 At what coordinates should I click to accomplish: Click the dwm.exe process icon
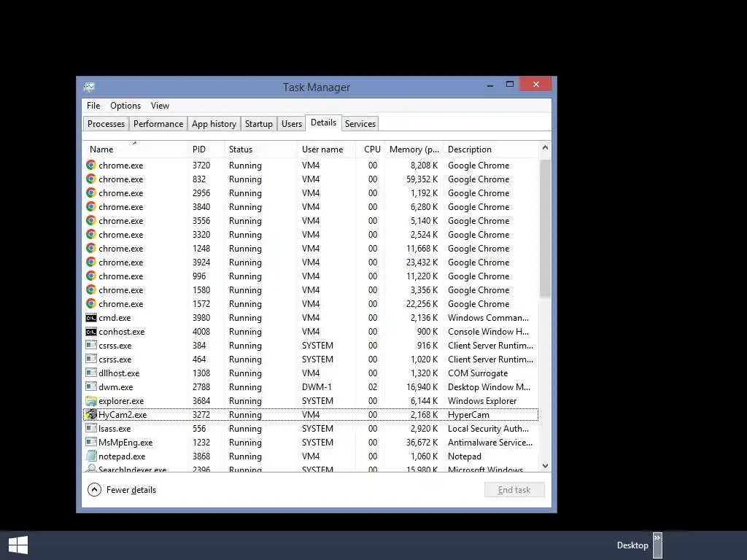(x=91, y=386)
